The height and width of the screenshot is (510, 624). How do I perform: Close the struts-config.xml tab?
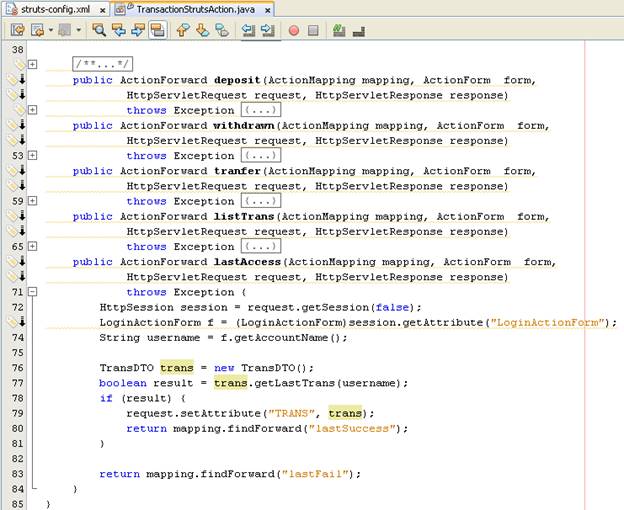click(x=102, y=11)
